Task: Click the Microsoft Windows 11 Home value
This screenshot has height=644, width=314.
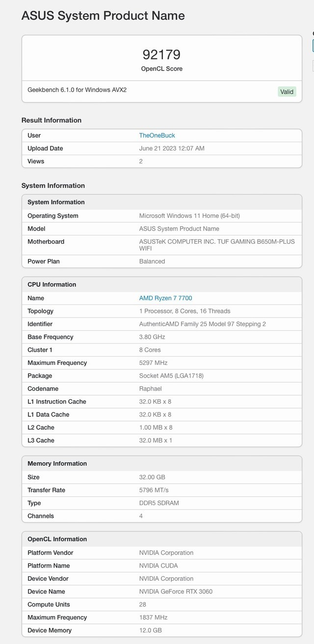Action: pyautogui.click(x=189, y=216)
